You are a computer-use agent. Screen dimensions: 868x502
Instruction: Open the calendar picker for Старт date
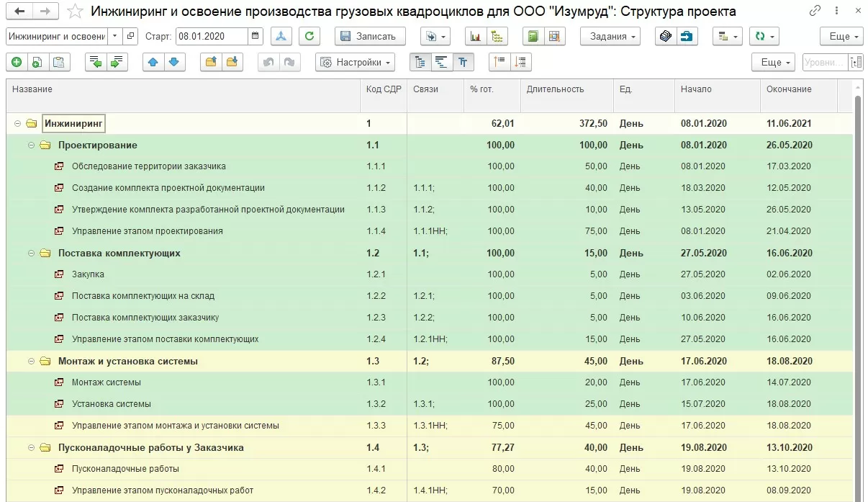coord(256,37)
